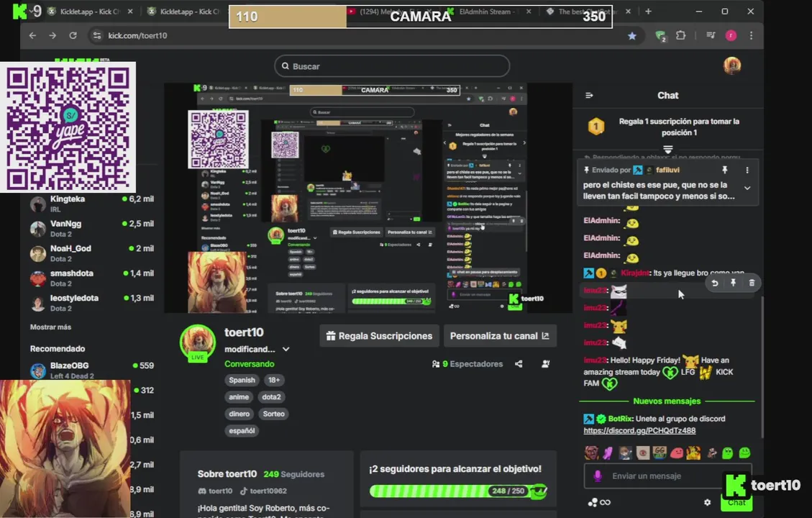812x518 pixels.
Task: Click the Kirajdnt username in chat
Action: click(x=635, y=273)
